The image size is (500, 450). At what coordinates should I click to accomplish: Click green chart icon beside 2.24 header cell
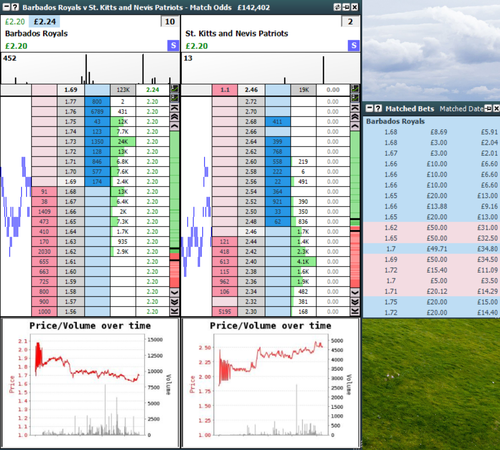[175, 89]
